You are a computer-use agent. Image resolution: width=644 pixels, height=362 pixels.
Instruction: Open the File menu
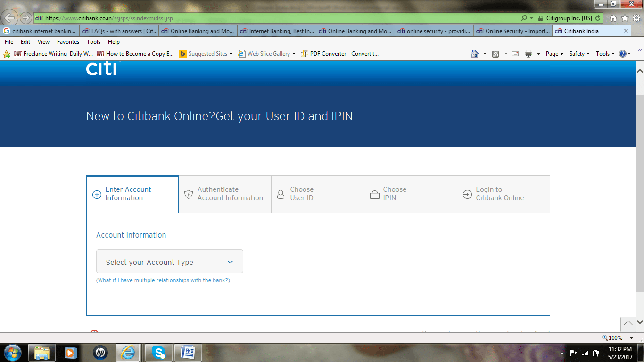(9, 42)
